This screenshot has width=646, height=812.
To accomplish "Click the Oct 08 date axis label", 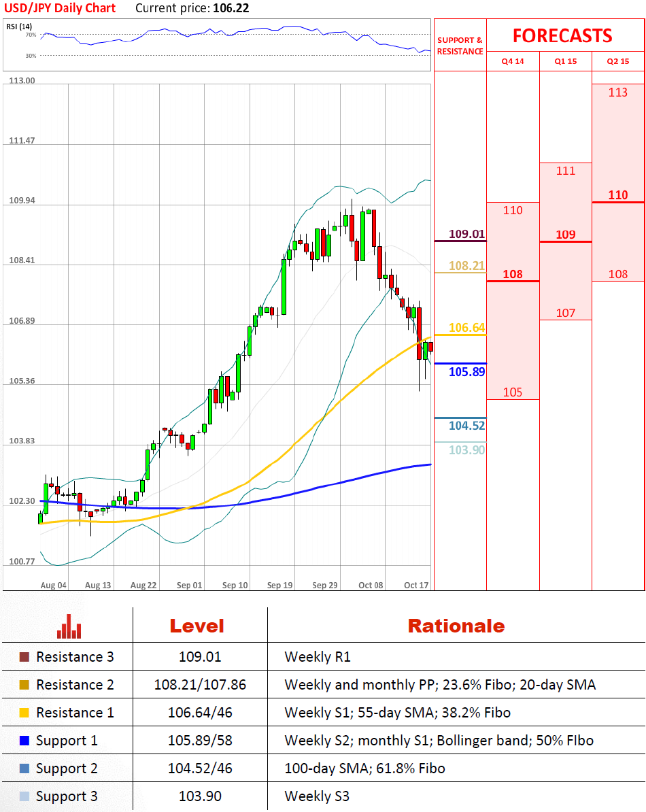I will click(x=371, y=585).
